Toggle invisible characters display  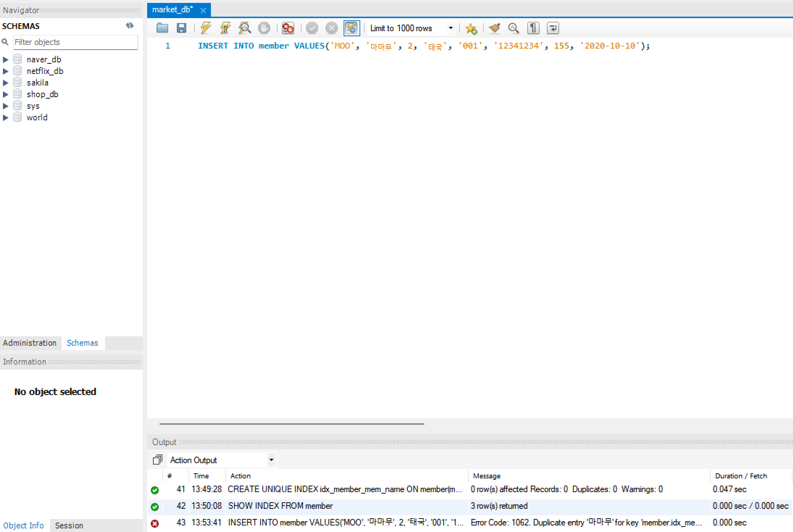tap(533, 28)
